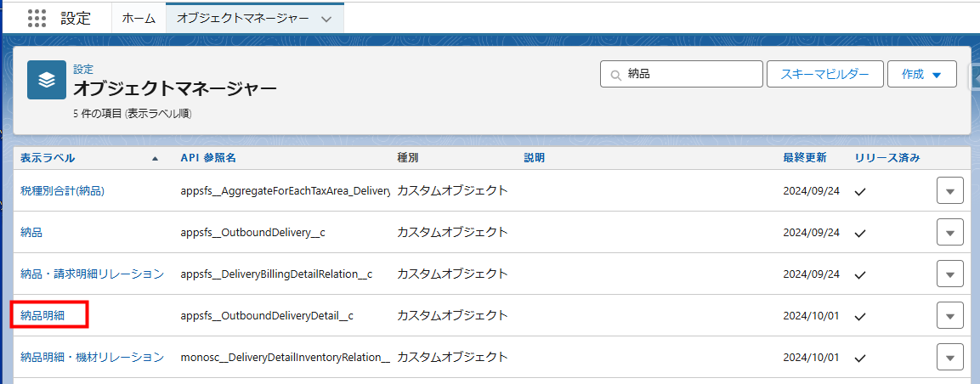
Task: Expand the オブジェクトマネージャー tab chevron
Action: [x=326, y=19]
